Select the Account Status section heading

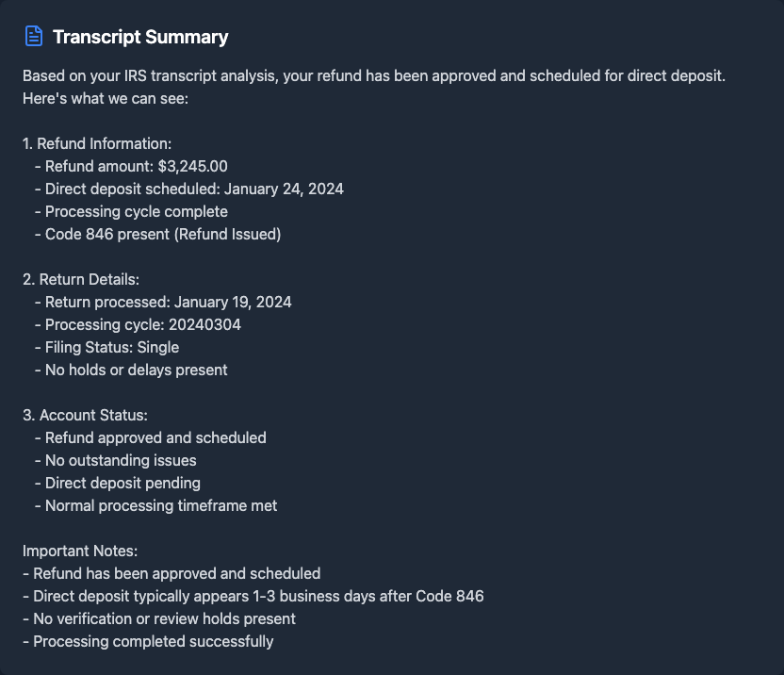tap(85, 415)
